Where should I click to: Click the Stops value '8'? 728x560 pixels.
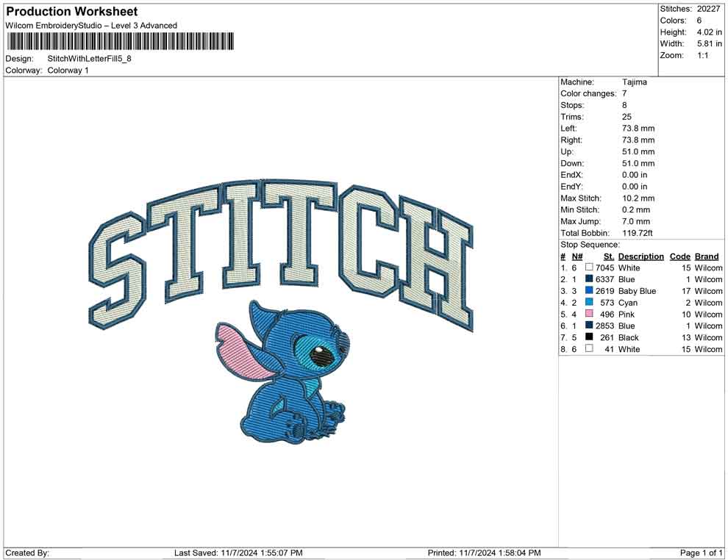(x=624, y=105)
